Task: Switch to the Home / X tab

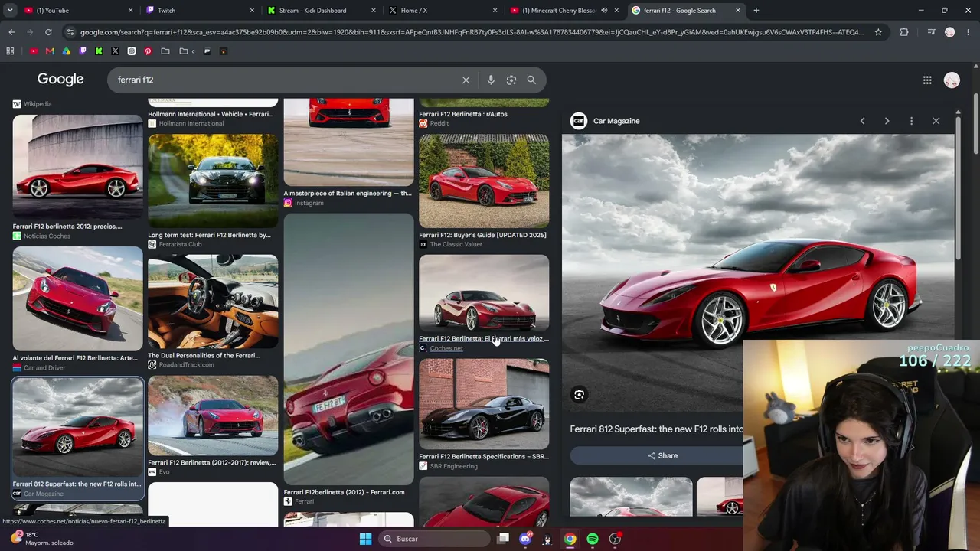Action: tap(443, 11)
